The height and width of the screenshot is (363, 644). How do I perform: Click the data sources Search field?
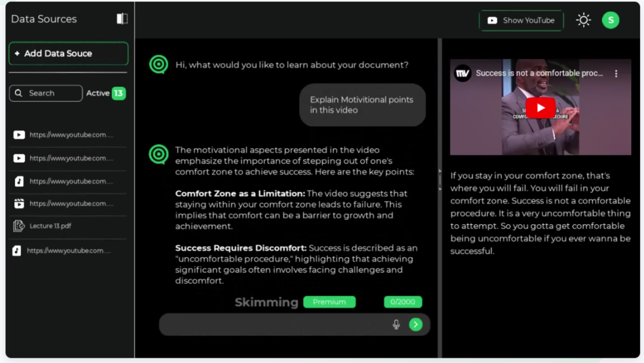[46, 93]
